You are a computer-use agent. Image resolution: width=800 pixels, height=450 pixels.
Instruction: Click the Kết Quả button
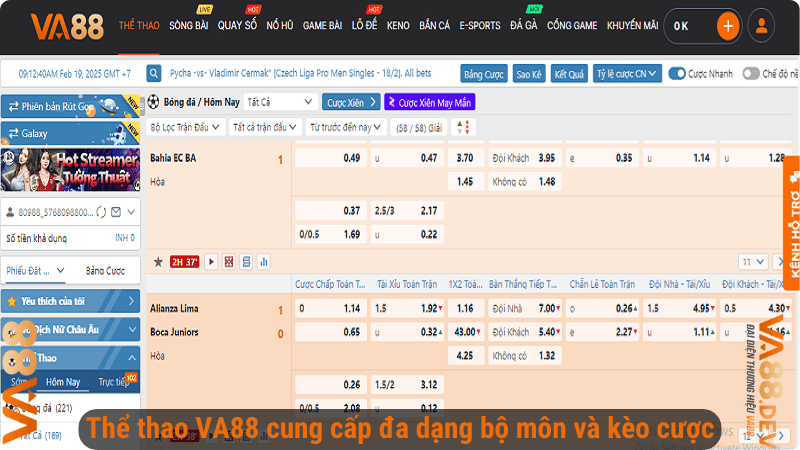coord(568,73)
